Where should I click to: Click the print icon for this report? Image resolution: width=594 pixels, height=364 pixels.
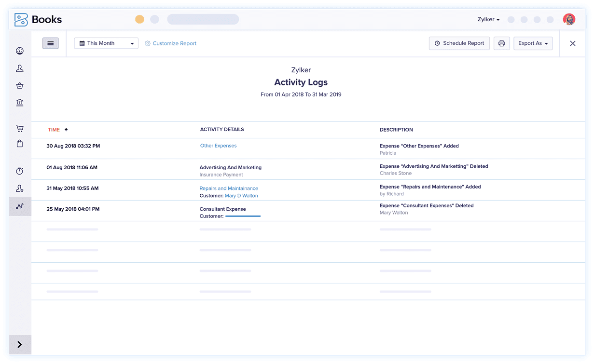pyautogui.click(x=501, y=43)
